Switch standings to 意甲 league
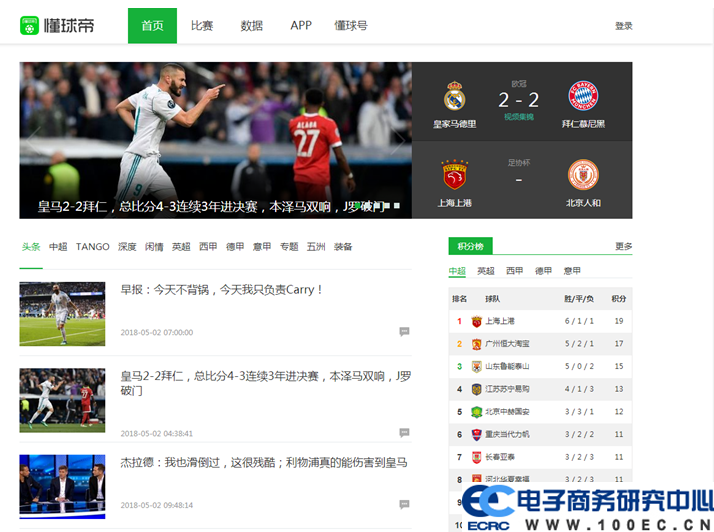714x532 pixels. pos(572,271)
